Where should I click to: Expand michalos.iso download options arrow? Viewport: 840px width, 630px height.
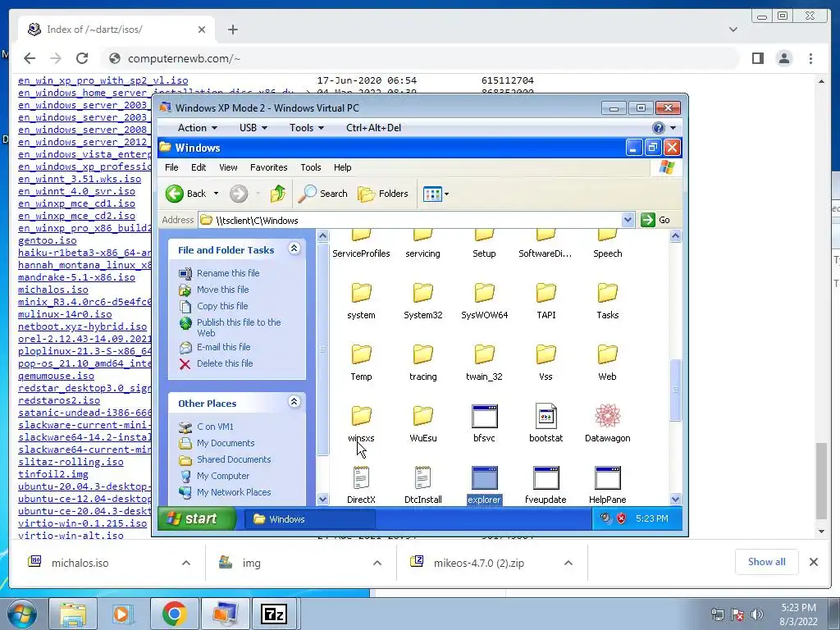point(186,563)
